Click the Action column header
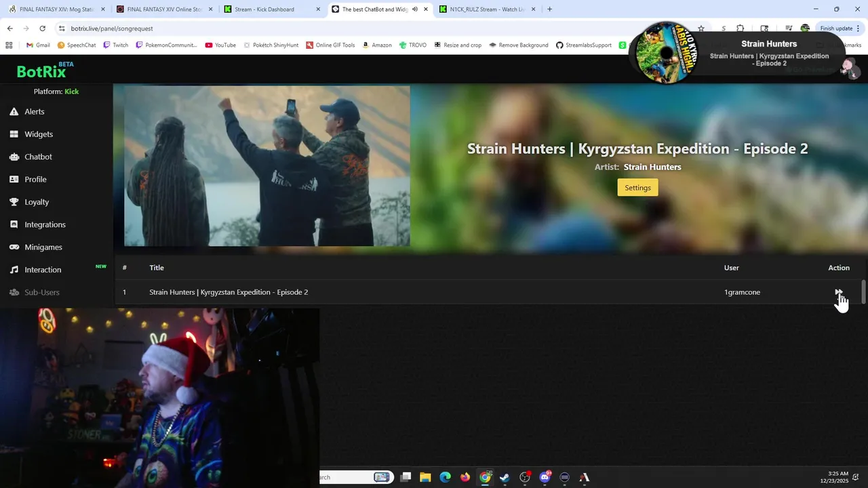 pos(839,268)
